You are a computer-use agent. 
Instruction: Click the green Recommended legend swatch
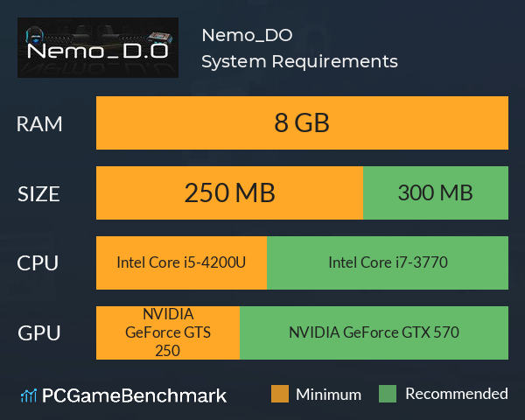388,394
